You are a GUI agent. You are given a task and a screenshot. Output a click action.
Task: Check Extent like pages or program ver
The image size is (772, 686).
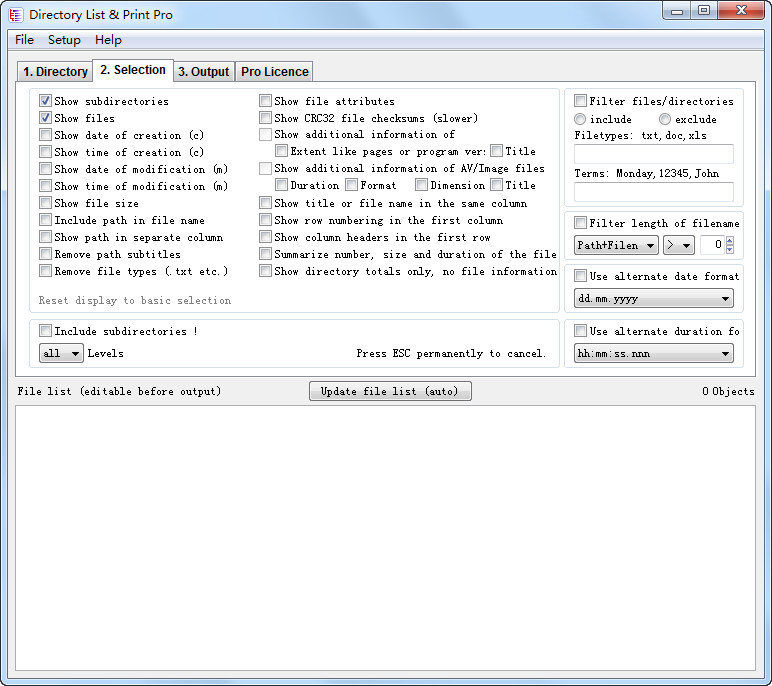coord(281,151)
